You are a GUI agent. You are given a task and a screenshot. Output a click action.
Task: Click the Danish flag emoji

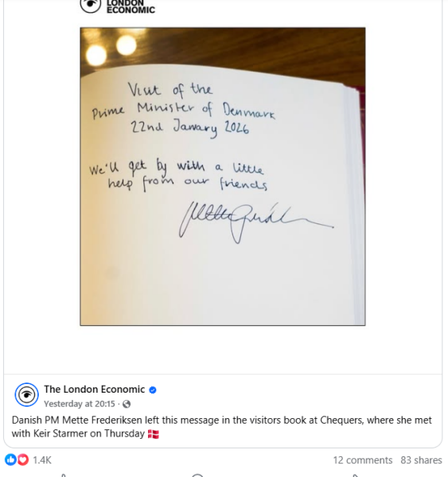pos(154,434)
